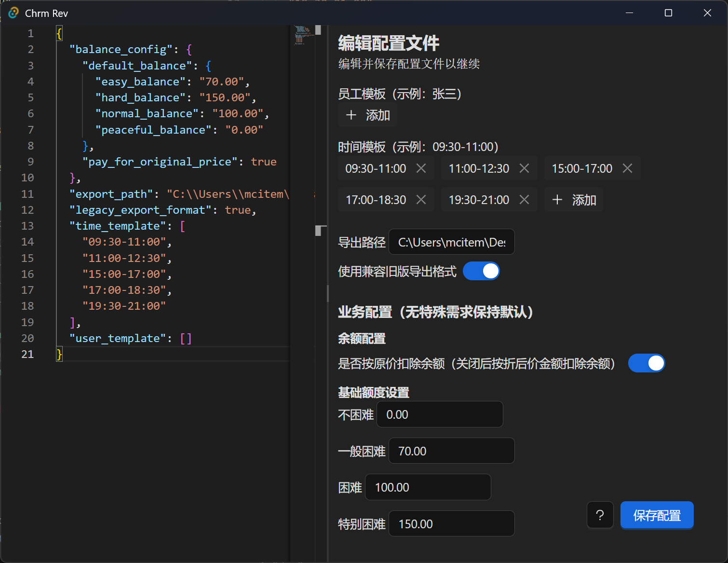Select the 09:30-11:00 time chip label

[376, 168]
